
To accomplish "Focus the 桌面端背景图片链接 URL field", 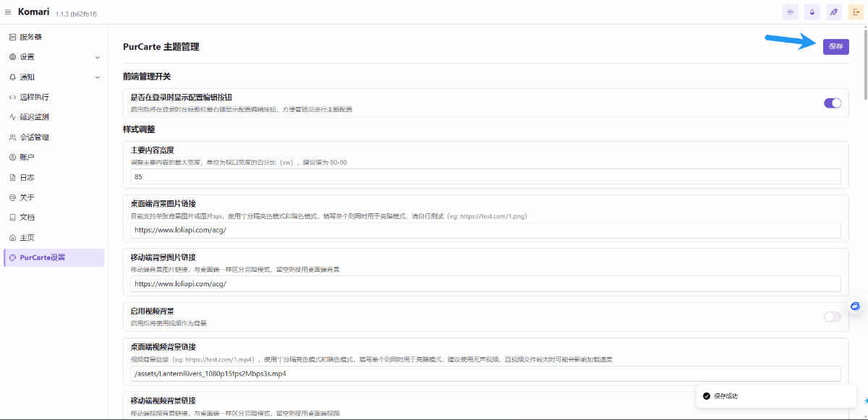I will [x=485, y=230].
